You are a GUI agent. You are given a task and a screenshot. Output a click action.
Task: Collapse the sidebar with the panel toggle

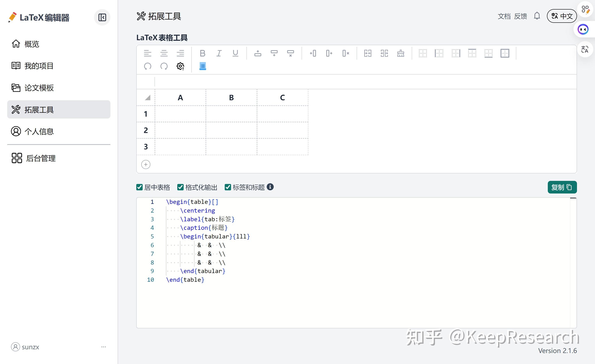point(102,17)
